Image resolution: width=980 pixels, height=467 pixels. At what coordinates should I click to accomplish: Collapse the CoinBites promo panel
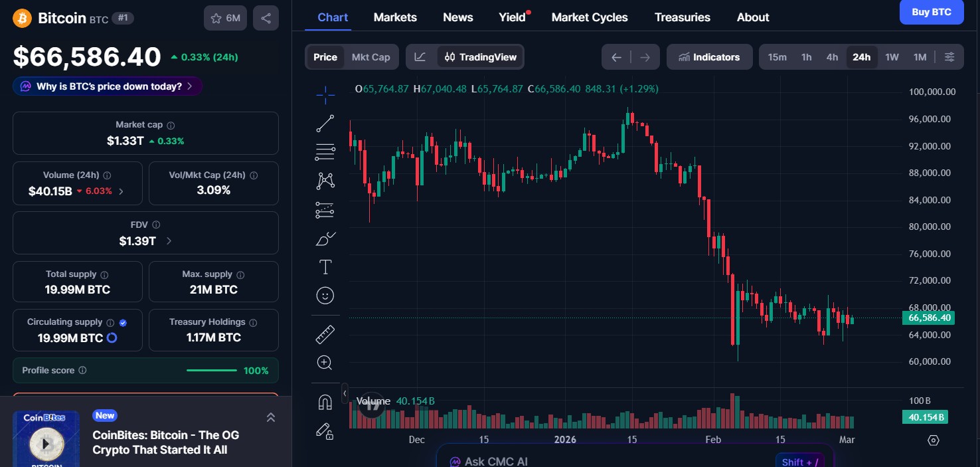click(x=271, y=417)
